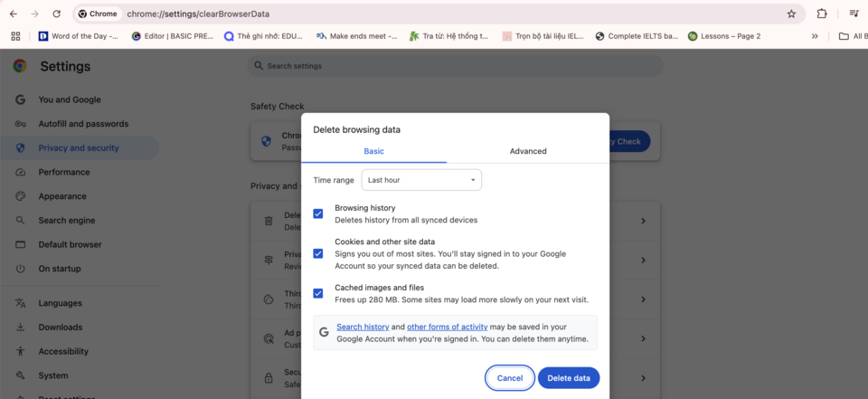Screen dimensions: 868x399
Task: Click the Cancel button
Action: tap(510, 378)
